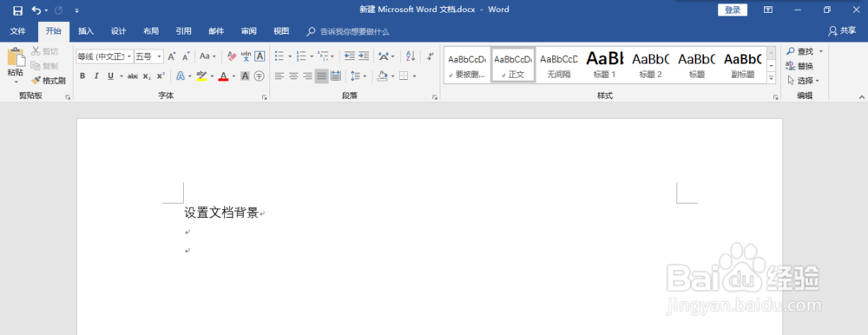The height and width of the screenshot is (335, 868).
Task: Switch to the View (视图) tab
Action: pos(281,31)
